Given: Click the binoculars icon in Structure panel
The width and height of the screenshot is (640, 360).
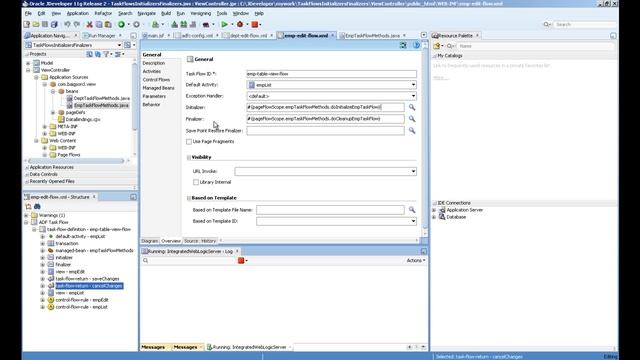Looking at the screenshot, I should click(x=37, y=207).
